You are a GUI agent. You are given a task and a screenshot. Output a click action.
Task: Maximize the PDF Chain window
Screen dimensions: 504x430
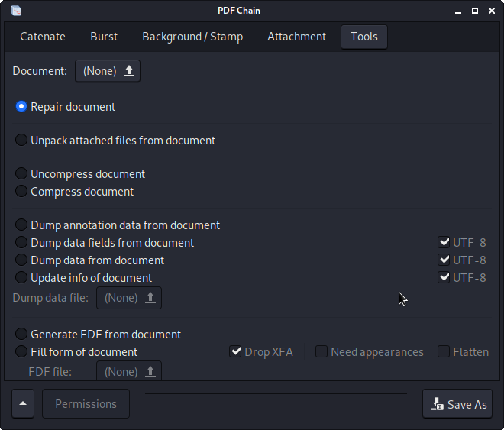pos(475,11)
